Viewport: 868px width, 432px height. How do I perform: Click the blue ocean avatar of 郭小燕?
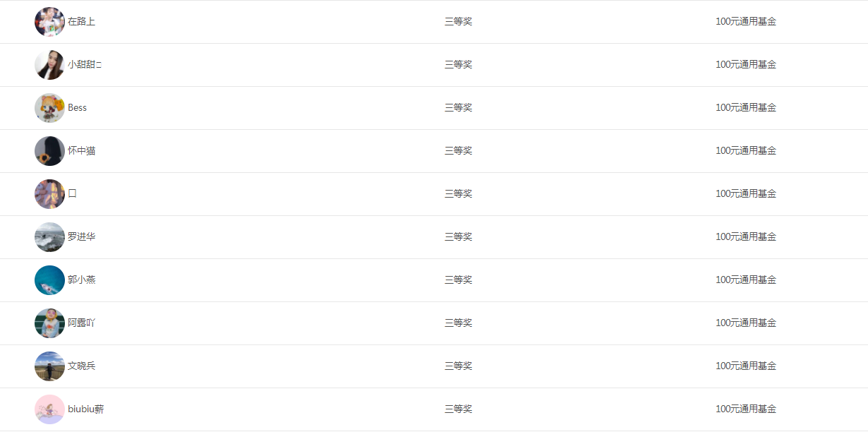[49, 280]
